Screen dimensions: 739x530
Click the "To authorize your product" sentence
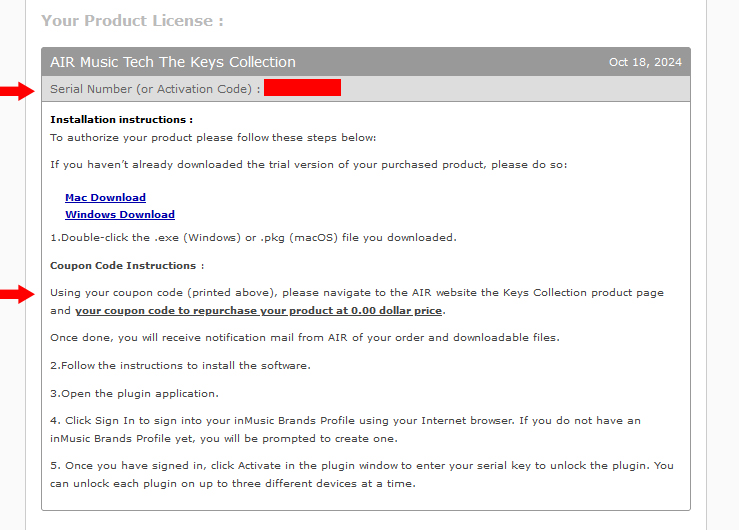tap(213, 138)
